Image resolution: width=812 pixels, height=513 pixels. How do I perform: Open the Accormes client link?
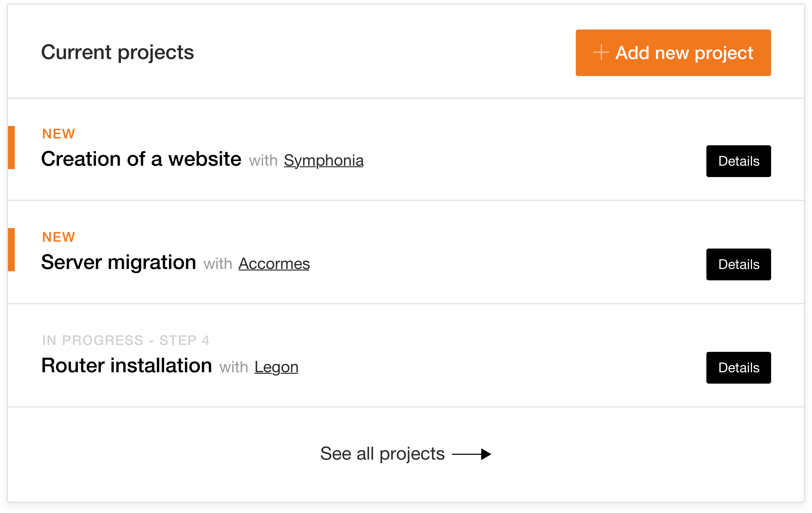(274, 263)
